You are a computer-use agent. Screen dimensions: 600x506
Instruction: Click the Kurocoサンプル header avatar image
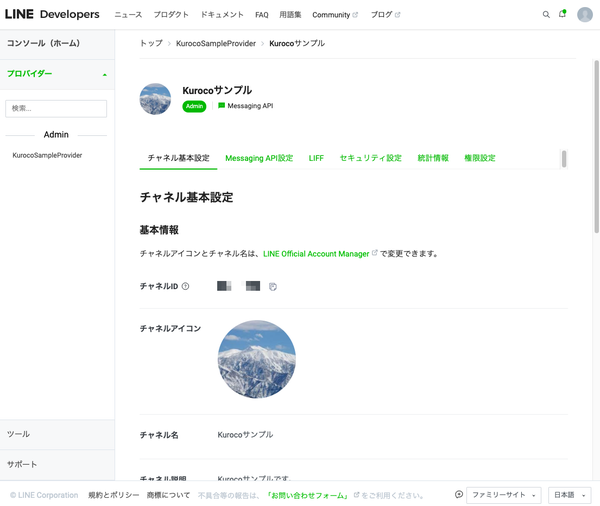coord(155,99)
